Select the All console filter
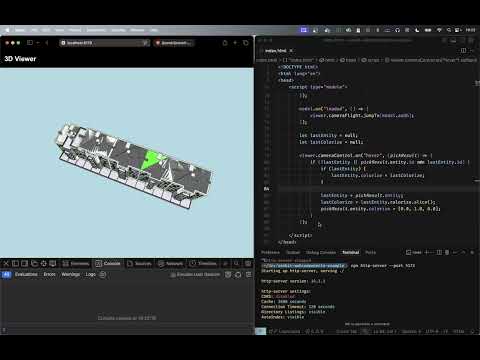480x360 pixels. pyautogui.click(x=7, y=274)
